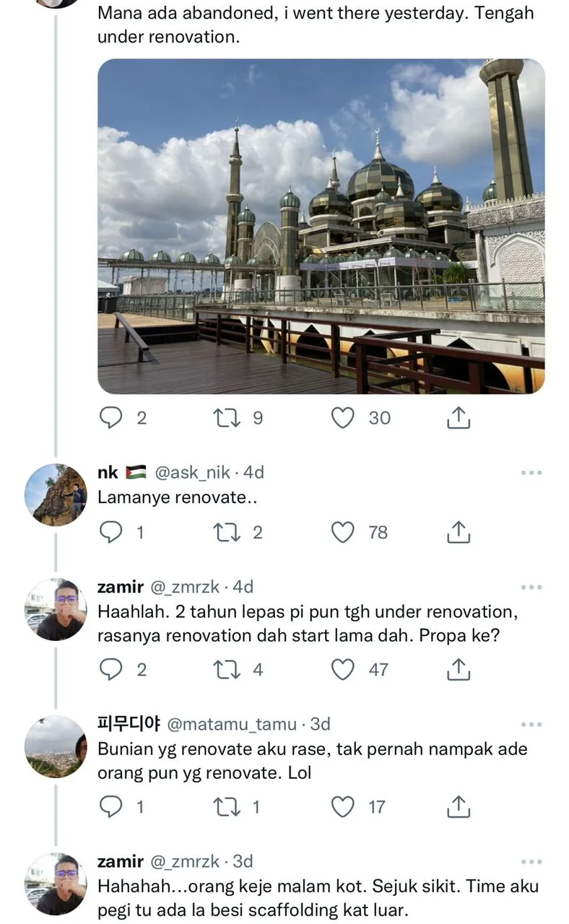569x924 pixels.
Task: Open more options for matamu_tamu's tweet
Action: click(531, 724)
